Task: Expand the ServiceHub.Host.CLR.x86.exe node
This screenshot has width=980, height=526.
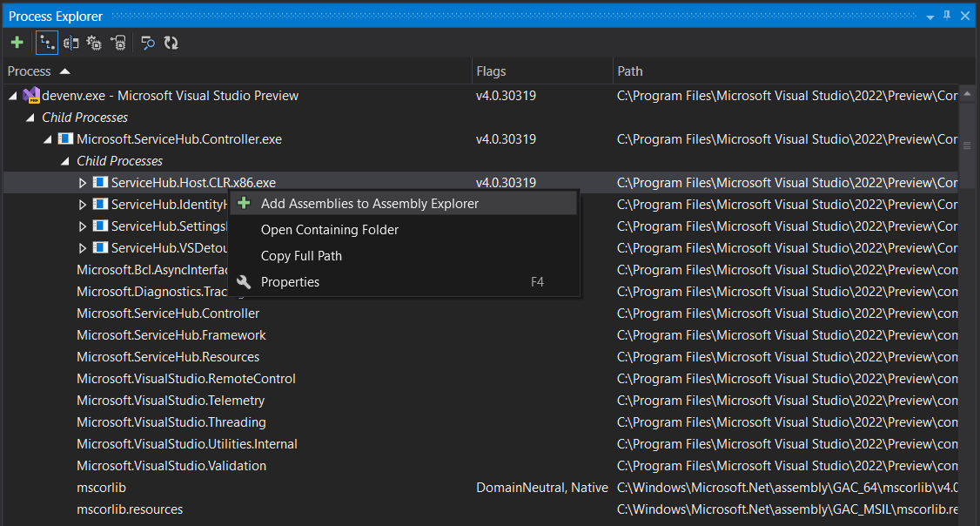Action: [83, 183]
